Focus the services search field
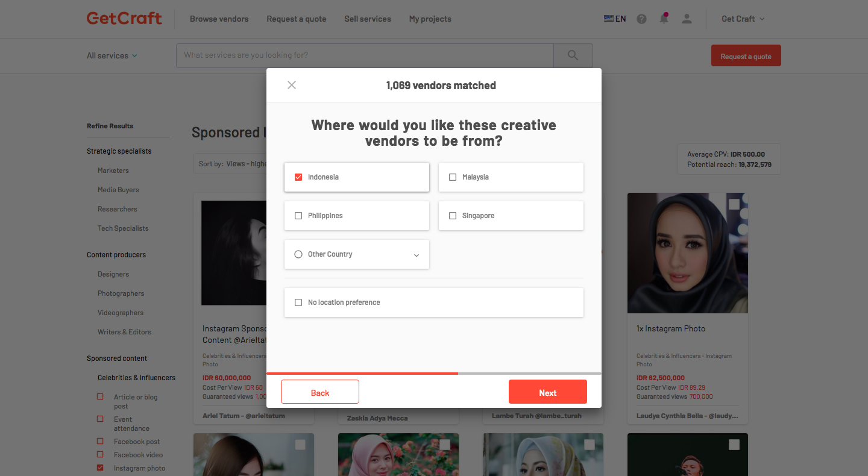This screenshot has height=476, width=868. point(365,55)
